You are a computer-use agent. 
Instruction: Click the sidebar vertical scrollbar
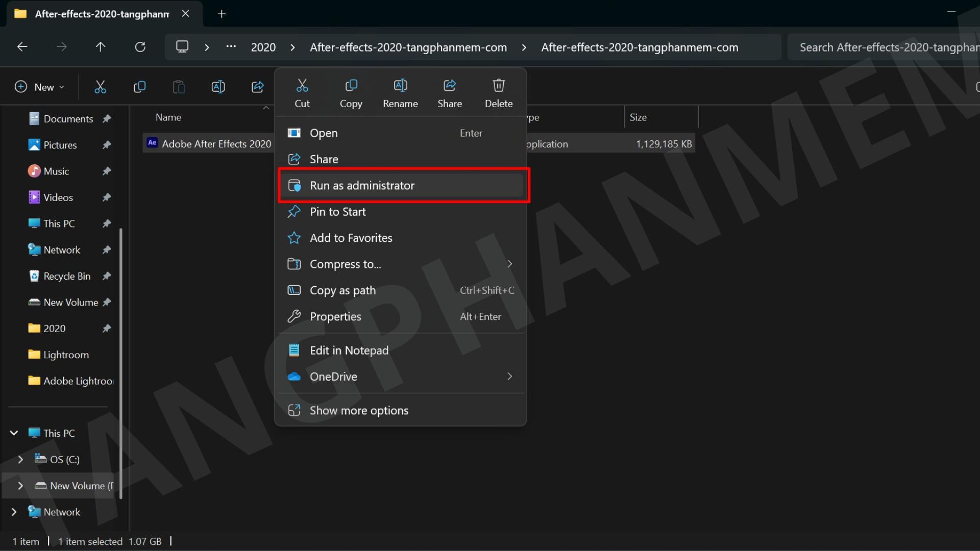tap(121, 363)
